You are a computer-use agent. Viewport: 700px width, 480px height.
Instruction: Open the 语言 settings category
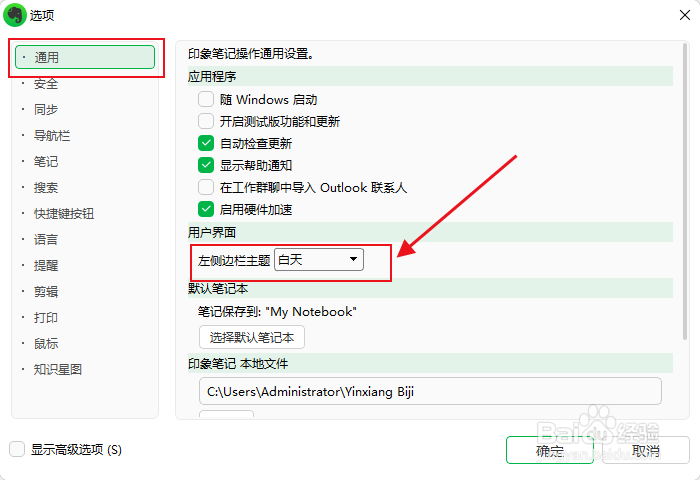point(46,239)
